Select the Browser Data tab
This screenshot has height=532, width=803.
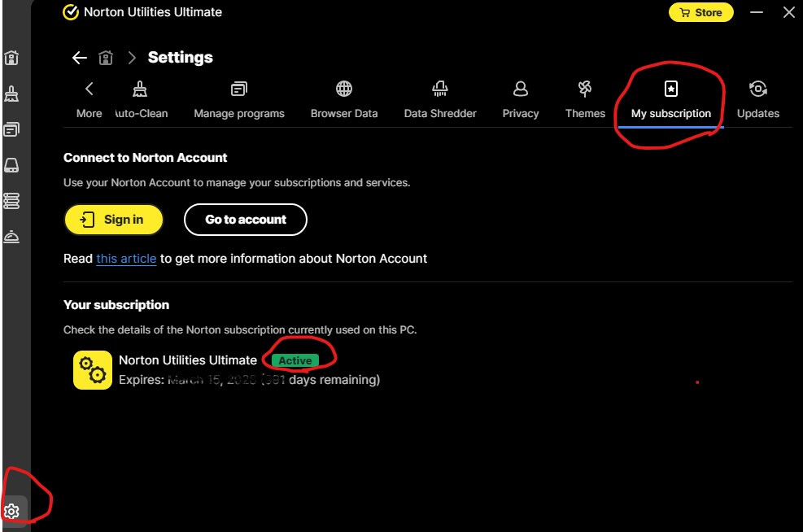[344, 99]
